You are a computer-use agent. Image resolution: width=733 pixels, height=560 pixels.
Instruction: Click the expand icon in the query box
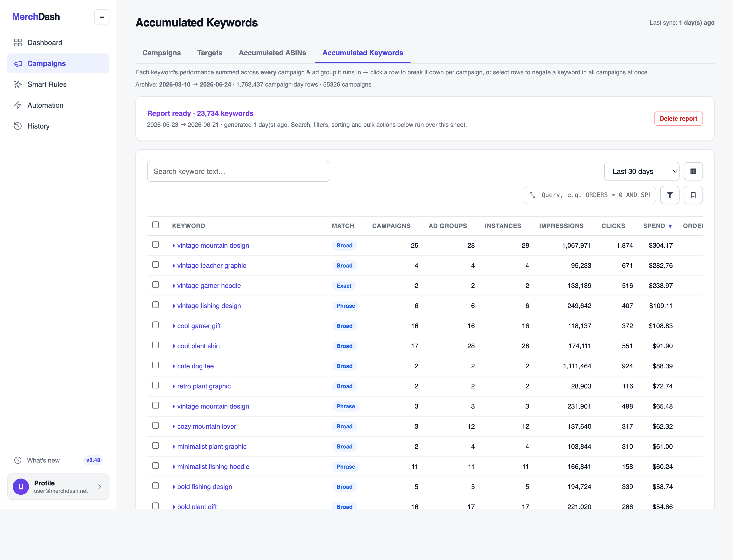pos(532,195)
